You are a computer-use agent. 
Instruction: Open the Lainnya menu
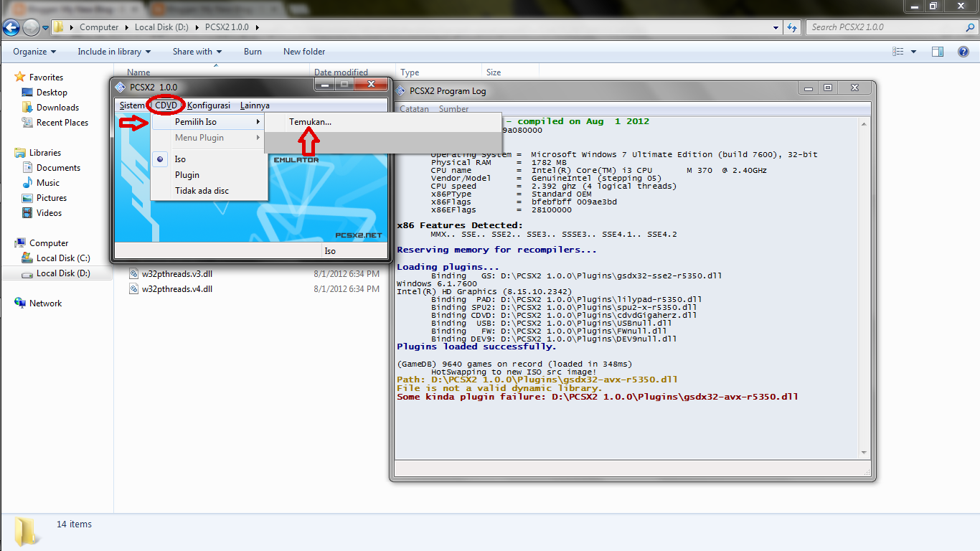point(255,105)
